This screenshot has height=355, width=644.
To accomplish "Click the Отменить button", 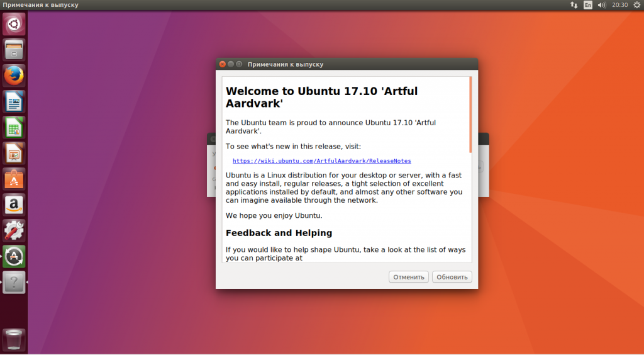I will (x=409, y=277).
